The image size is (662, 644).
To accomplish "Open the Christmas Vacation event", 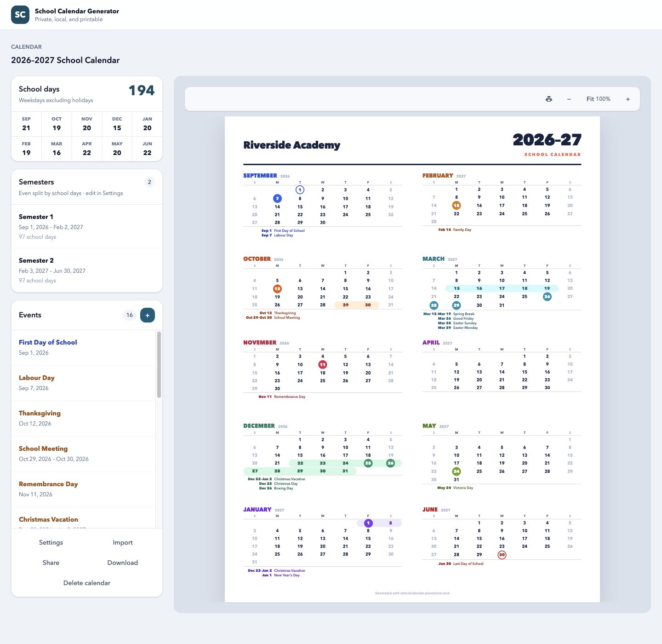I will [84, 518].
